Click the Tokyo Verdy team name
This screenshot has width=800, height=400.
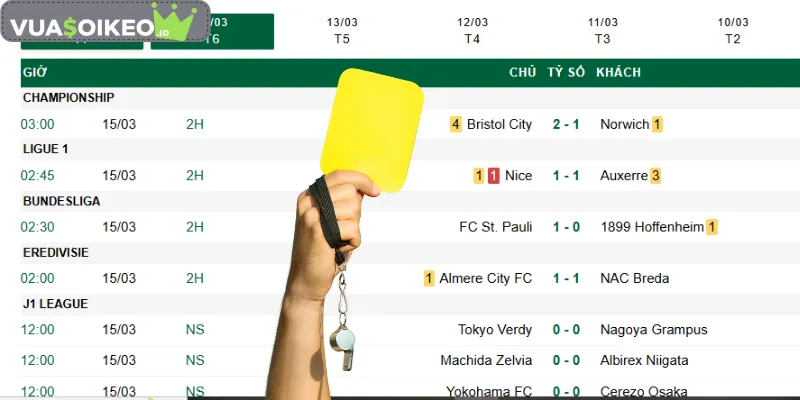point(495,330)
